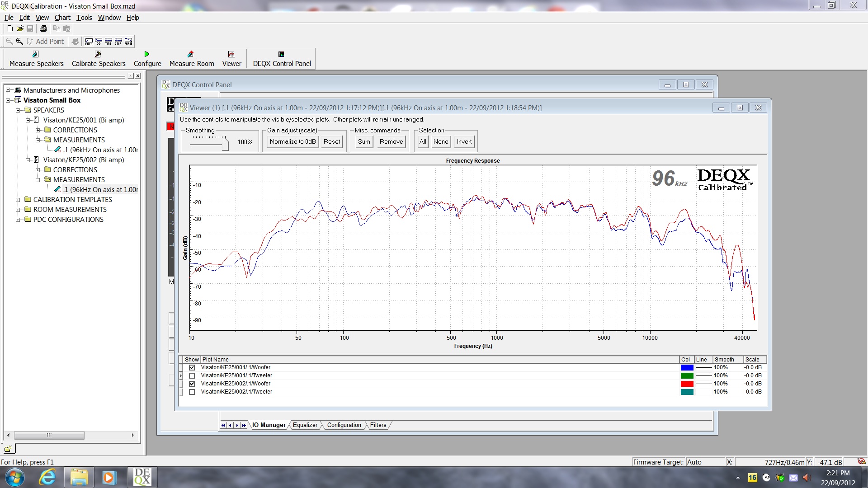The height and width of the screenshot is (488, 868).
Task: Show the FREQ frequency response chart
Action: 89,42
